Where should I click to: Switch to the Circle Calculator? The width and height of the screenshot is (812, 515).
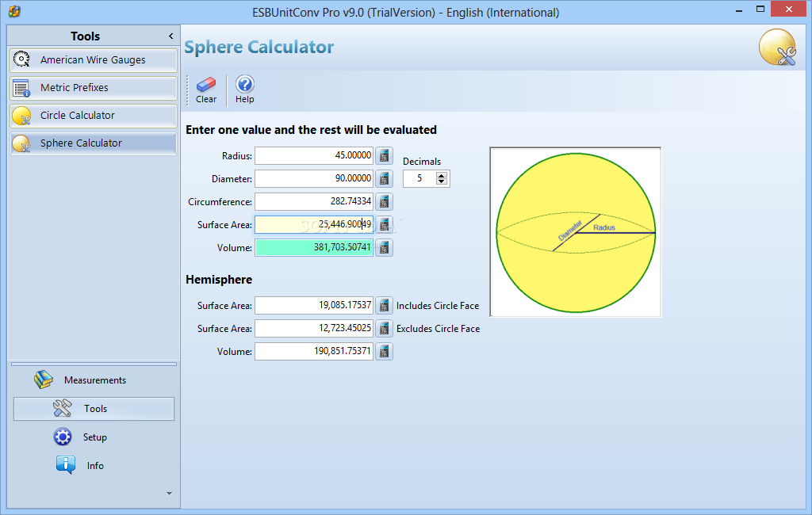click(94, 116)
